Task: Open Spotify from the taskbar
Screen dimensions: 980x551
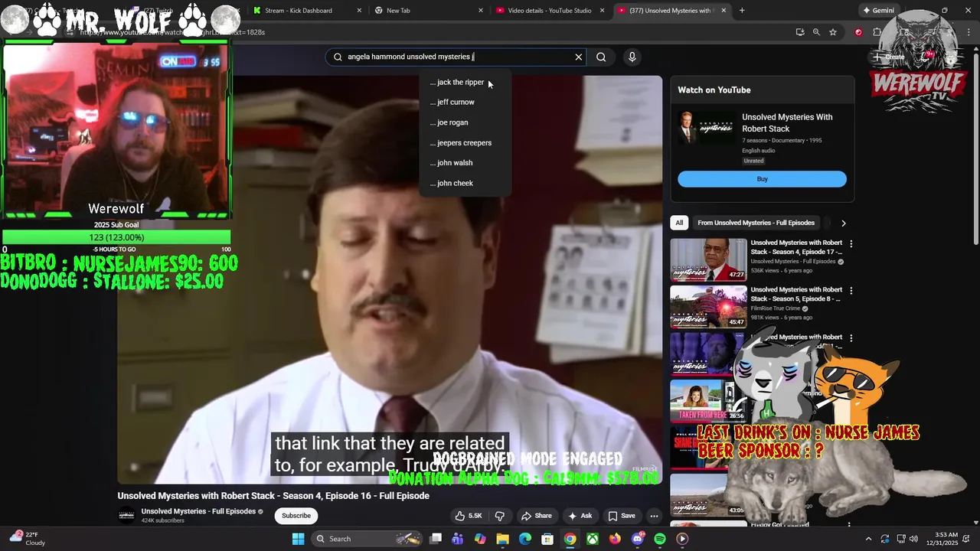Action: tap(660, 539)
